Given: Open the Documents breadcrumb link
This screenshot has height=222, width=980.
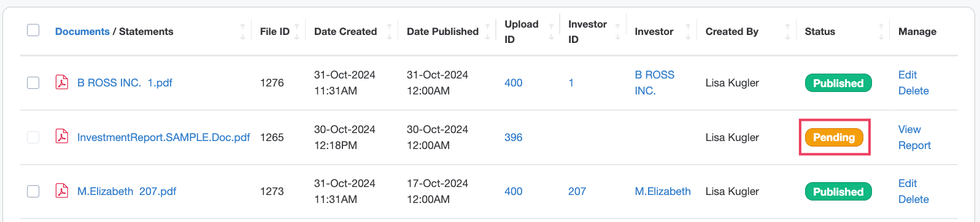Looking at the screenshot, I should 82,31.
